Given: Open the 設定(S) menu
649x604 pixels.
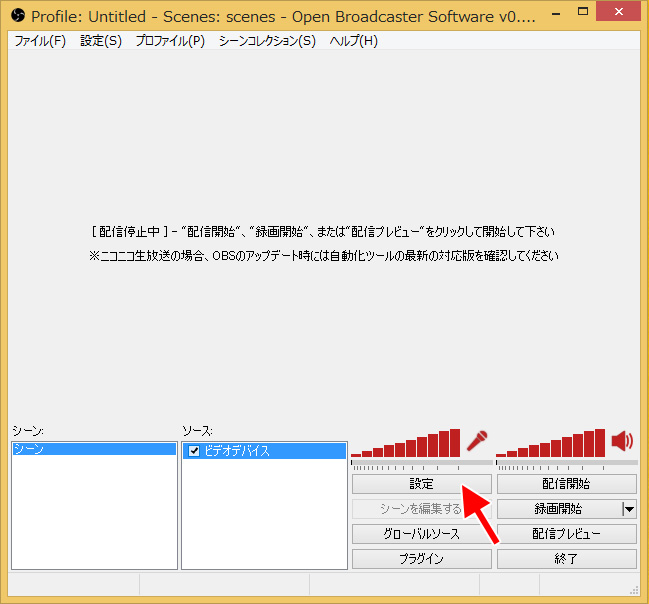Looking at the screenshot, I should [x=101, y=41].
